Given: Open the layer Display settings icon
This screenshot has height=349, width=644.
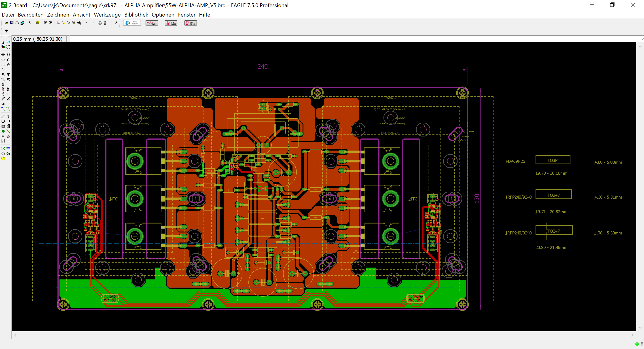Looking at the screenshot, I should (x=3, y=47).
